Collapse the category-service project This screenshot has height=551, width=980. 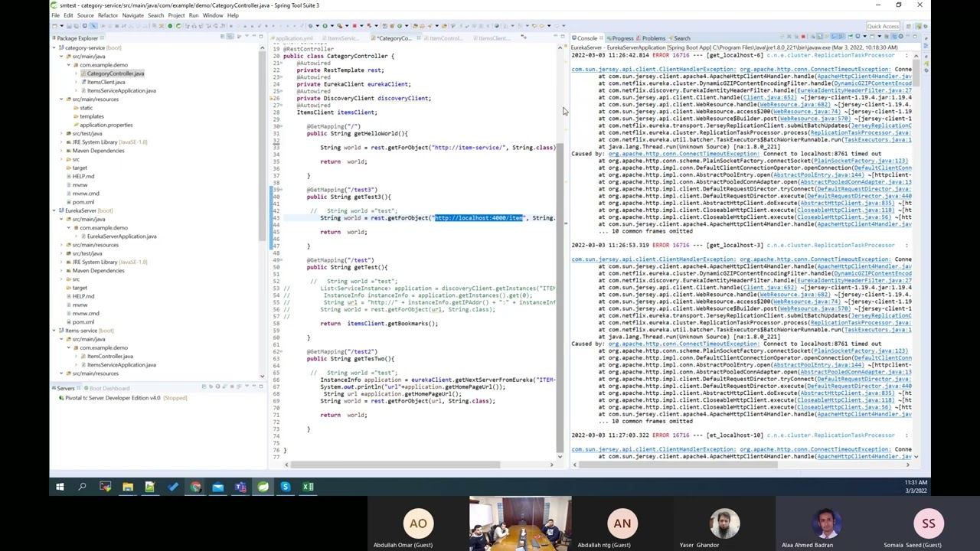pyautogui.click(x=54, y=48)
